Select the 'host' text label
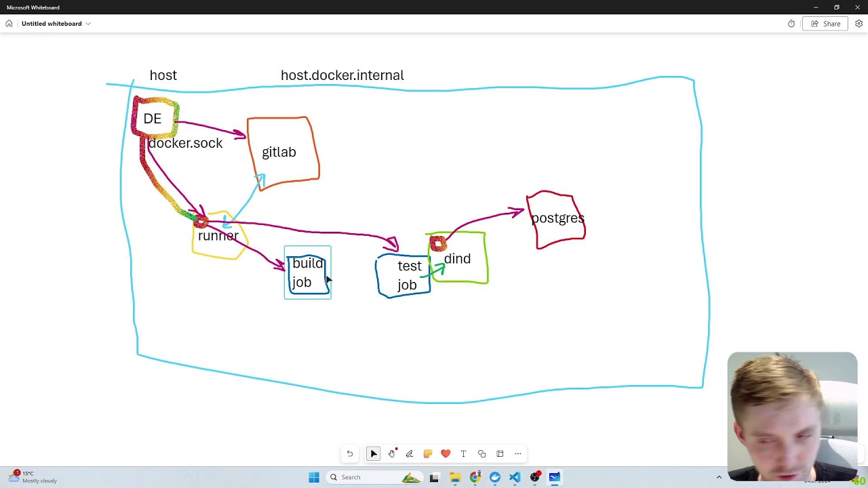The width and height of the screenshot is (868, 488). (163, 75)
